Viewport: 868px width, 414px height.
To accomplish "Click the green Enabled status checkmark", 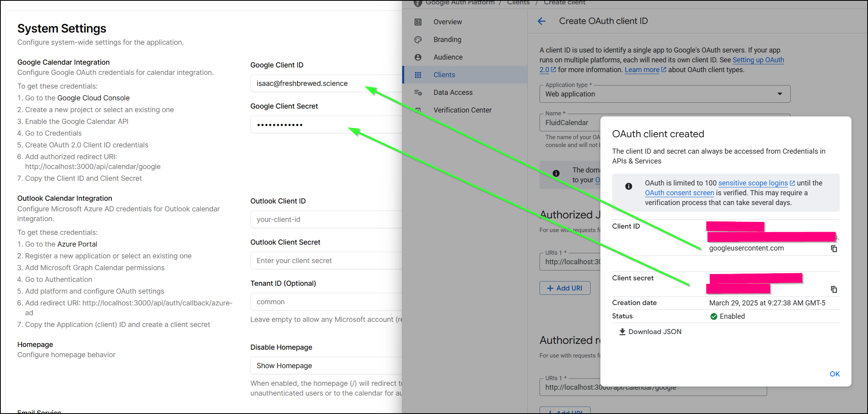I will click(x=714, y=316).
